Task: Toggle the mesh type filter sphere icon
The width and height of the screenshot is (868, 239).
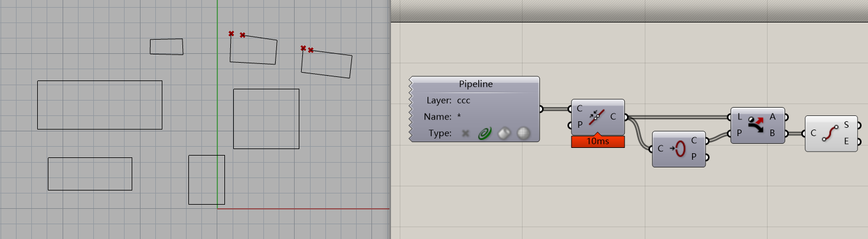Action: [x=523, y=134]
